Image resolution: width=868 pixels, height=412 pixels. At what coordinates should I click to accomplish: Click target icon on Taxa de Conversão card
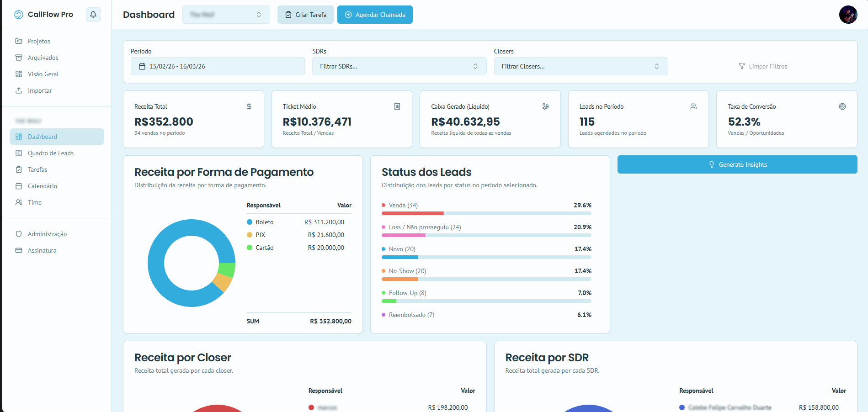tap(842, 106)
